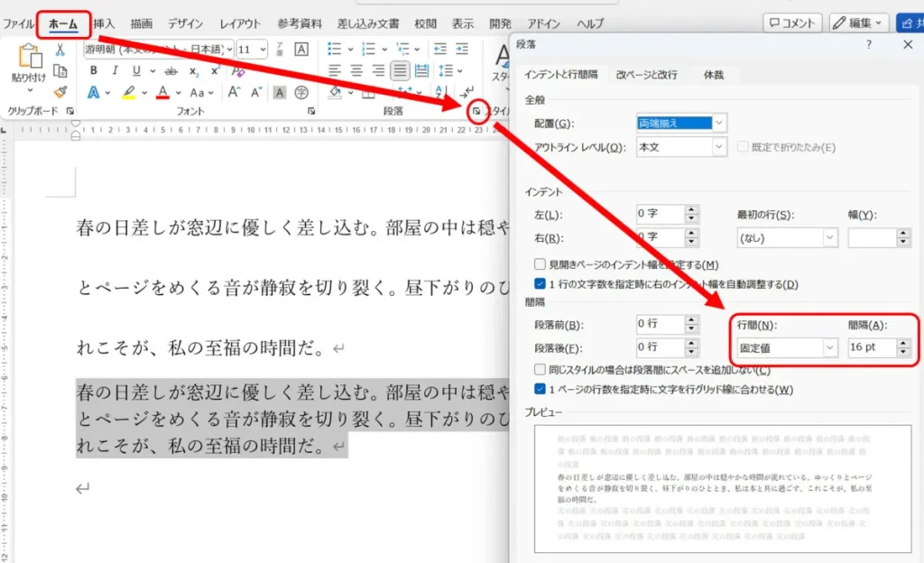Click the help question mark in the dialog

869,45
